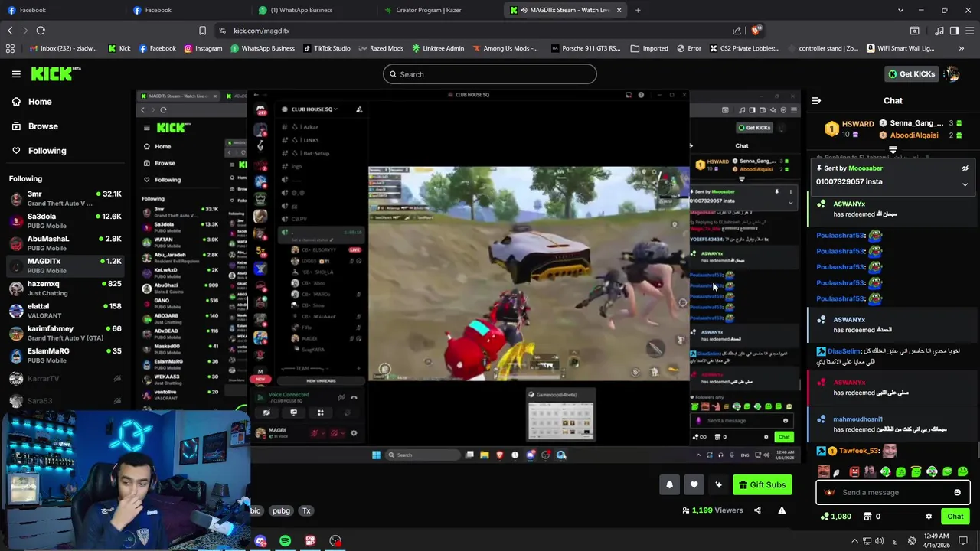Open EslamMaRG channel in sidebar
This screenshot has width=980, height=551.
click(65, 355)
